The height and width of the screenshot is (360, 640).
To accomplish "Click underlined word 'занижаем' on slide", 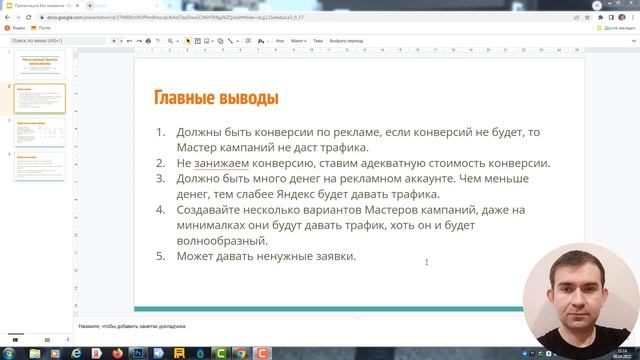I will [221, 163].
